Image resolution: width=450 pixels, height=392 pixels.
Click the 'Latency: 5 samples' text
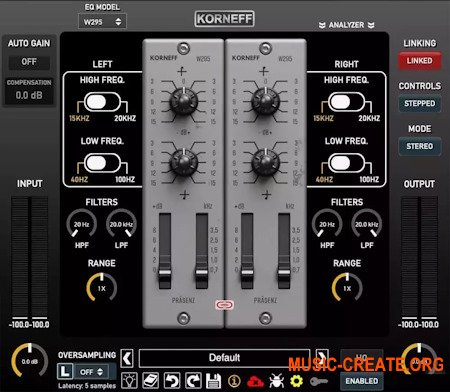coord(87,386)
